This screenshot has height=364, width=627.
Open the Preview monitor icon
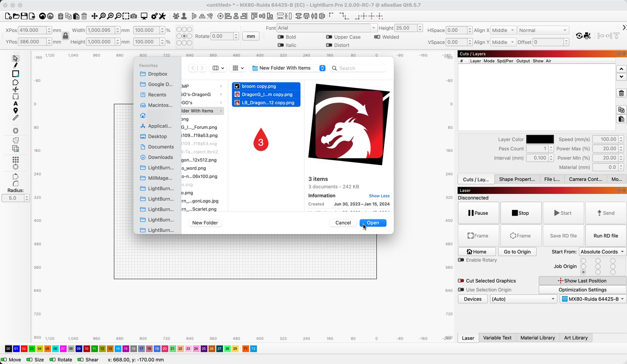point(144,16)
